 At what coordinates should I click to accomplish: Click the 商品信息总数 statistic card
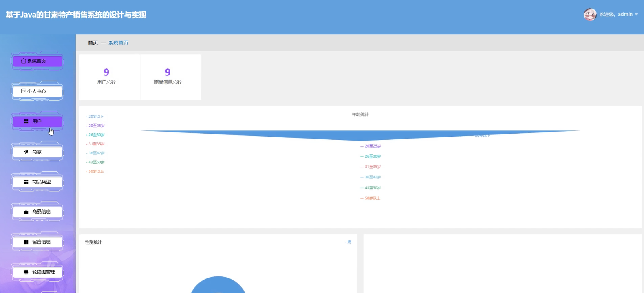point(171,77)
